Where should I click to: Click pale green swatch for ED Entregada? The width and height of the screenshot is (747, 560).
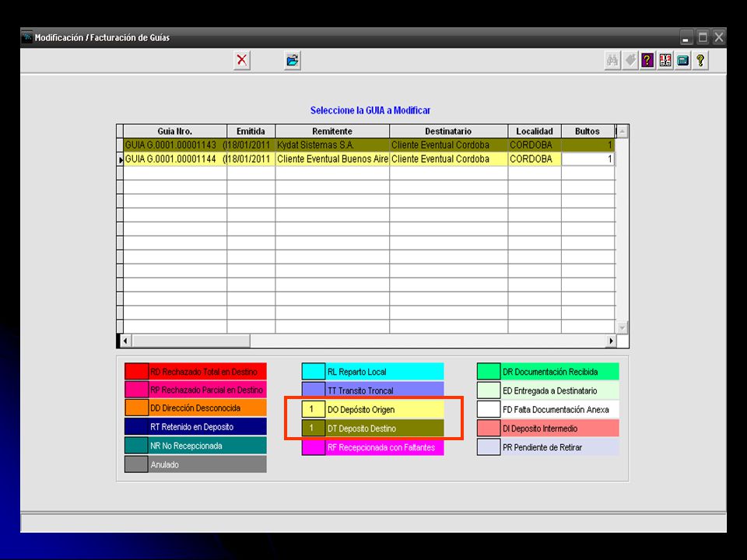[x=489, y=390]
